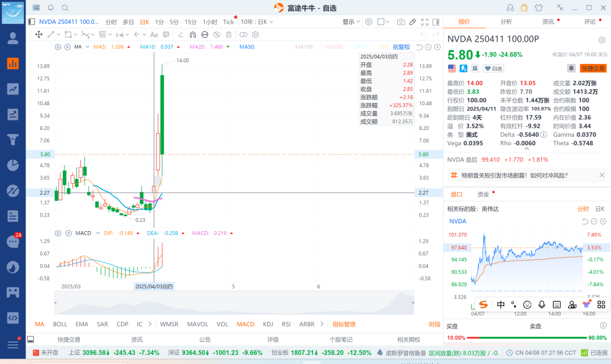Open 指标管理 indicator management

click(x=344, y=324)
